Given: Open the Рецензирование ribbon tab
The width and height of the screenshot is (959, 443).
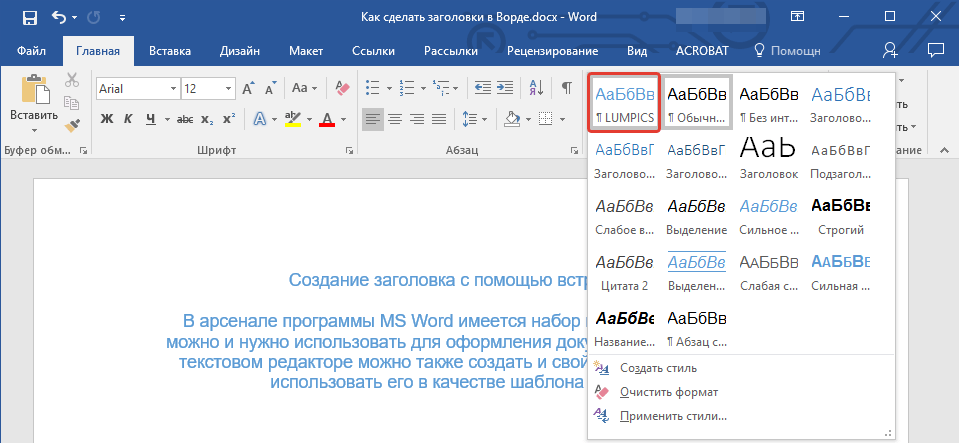Looking at the screenshot, I should pos(553,50).
